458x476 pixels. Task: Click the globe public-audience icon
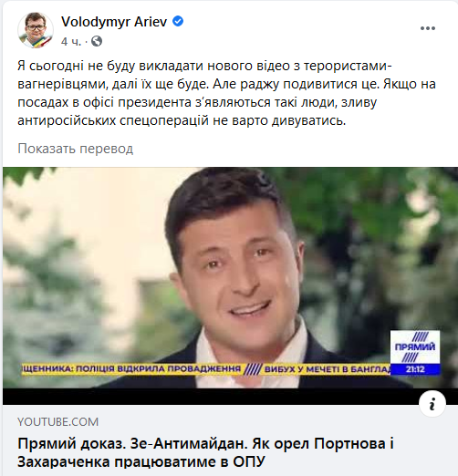click(x=97, y=41)
